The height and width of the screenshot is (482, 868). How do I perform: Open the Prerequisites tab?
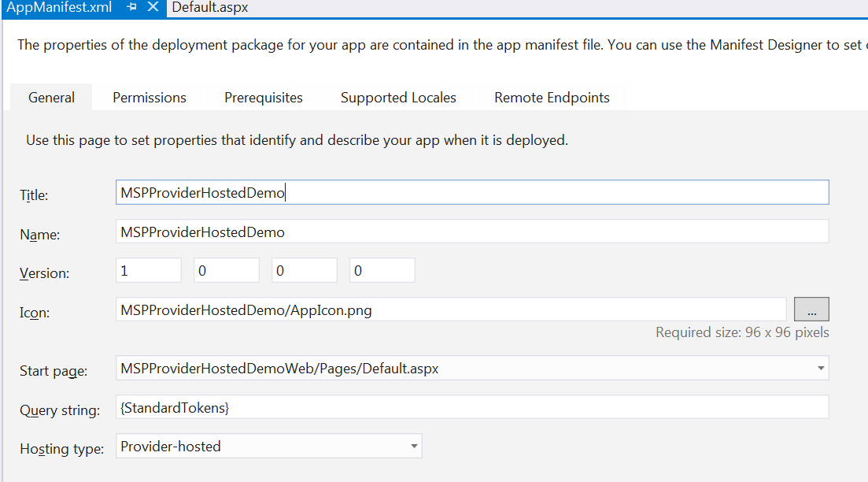pos(264,98)
